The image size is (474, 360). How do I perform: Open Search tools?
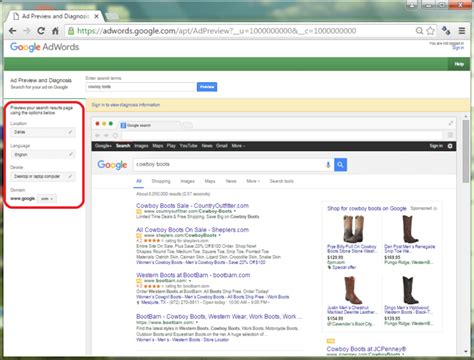(x=282, y=181)
